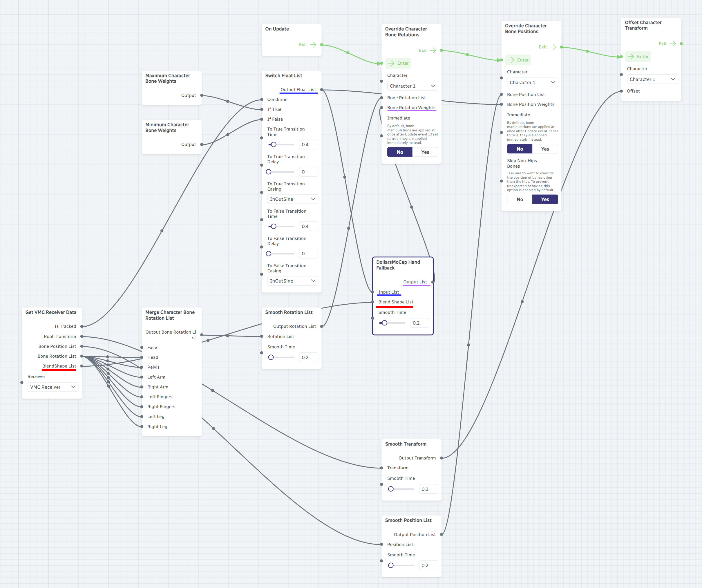Screen dimensions: 702x588
Task: Click the BlendShape List output label
Action: click(59, 366)
